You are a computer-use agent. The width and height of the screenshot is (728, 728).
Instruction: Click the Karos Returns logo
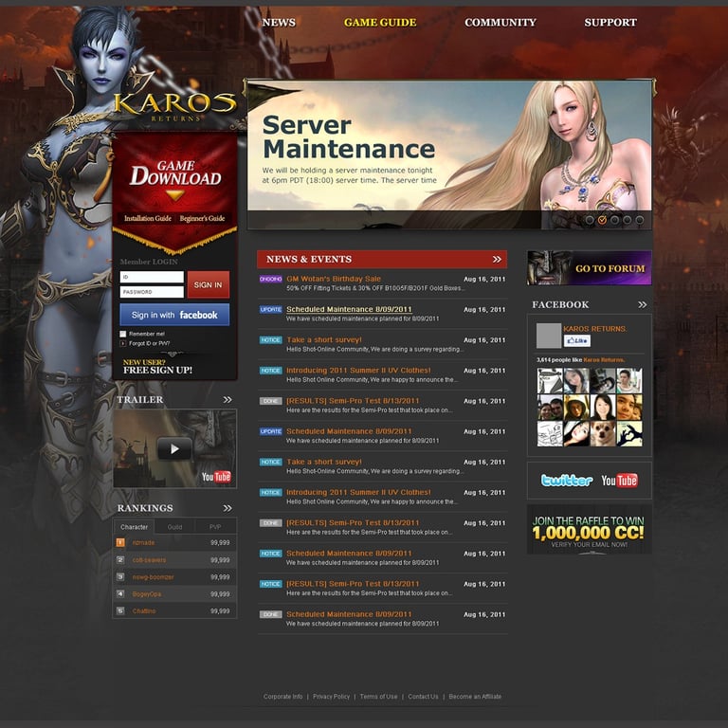click(175, 107)
